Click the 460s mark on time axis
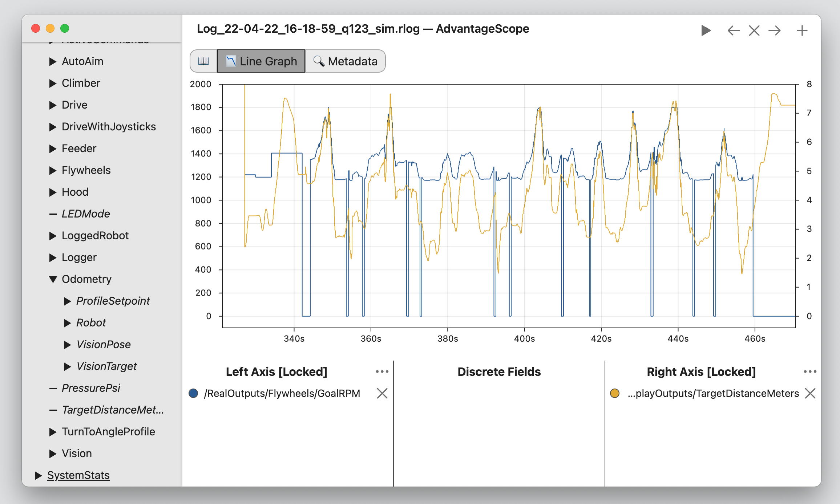The width and height of the screenshot is (840, 504). pos(755,339)
